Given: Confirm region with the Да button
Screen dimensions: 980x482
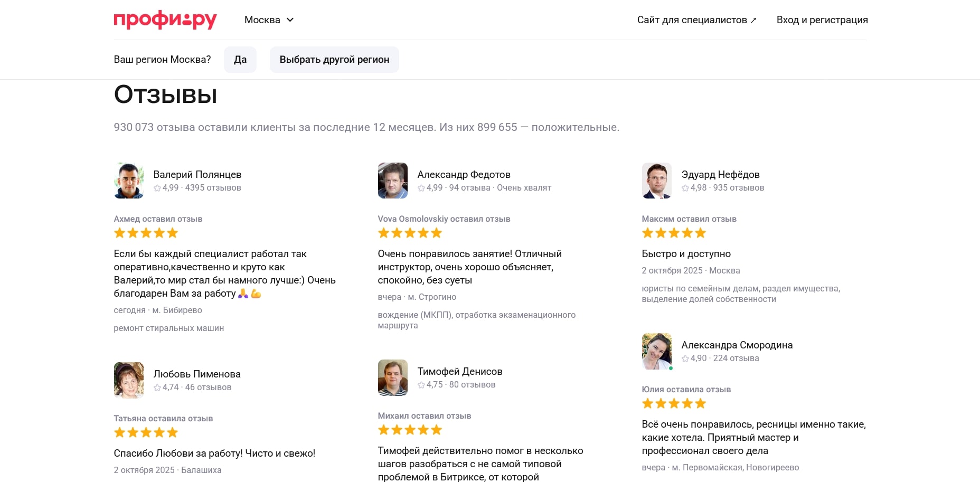Looking at the screenshot, I should click(x=240, y=60).
